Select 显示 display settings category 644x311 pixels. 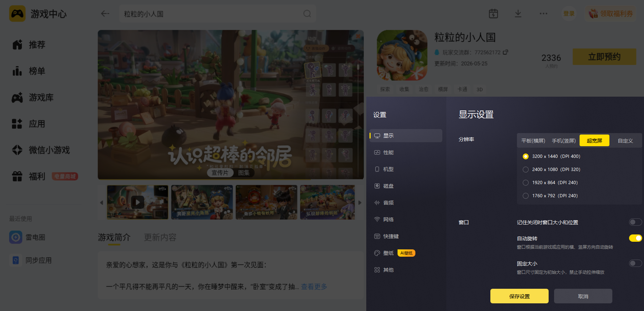pos(406,136)
